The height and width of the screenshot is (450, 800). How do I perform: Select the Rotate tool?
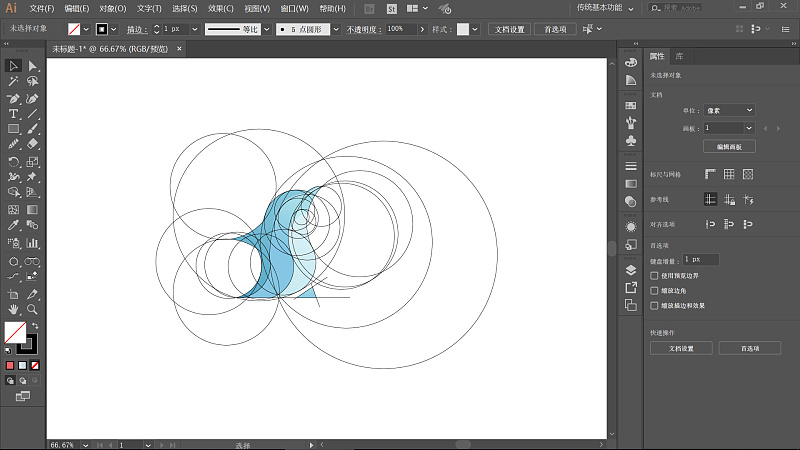tap(14, 162)
